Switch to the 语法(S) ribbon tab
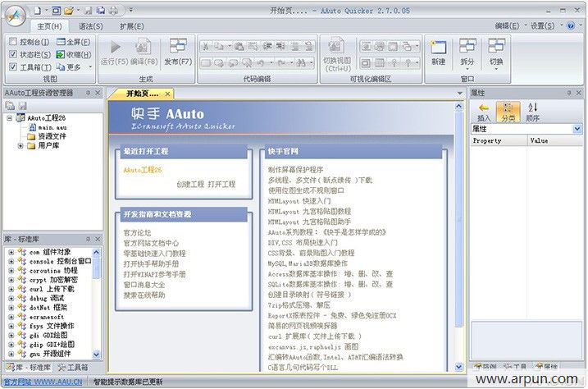 (x=91, y=26)
